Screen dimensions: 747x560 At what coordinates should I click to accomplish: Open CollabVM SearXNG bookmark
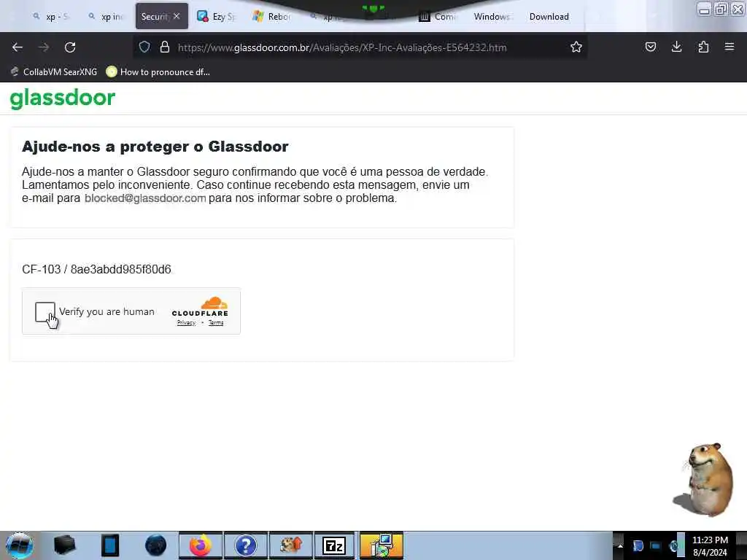pyautogui.click(x=54, y=72)
